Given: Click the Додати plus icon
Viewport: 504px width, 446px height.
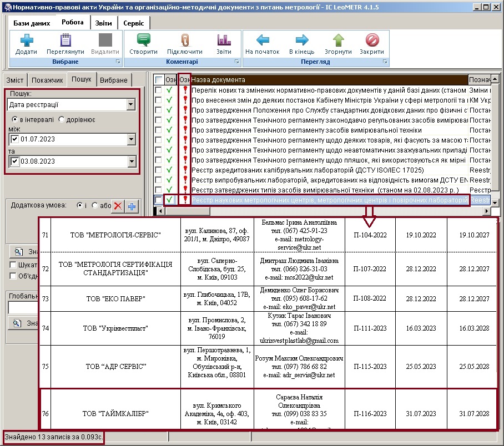Looking at the screenshot, I should click(x=26, y=40).
